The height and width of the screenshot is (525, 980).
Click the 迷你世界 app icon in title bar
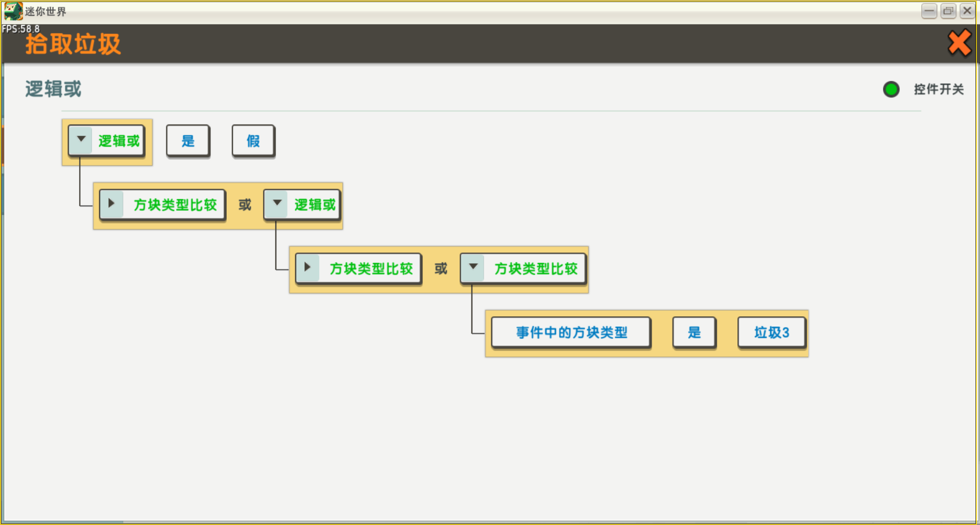[13, 11]
